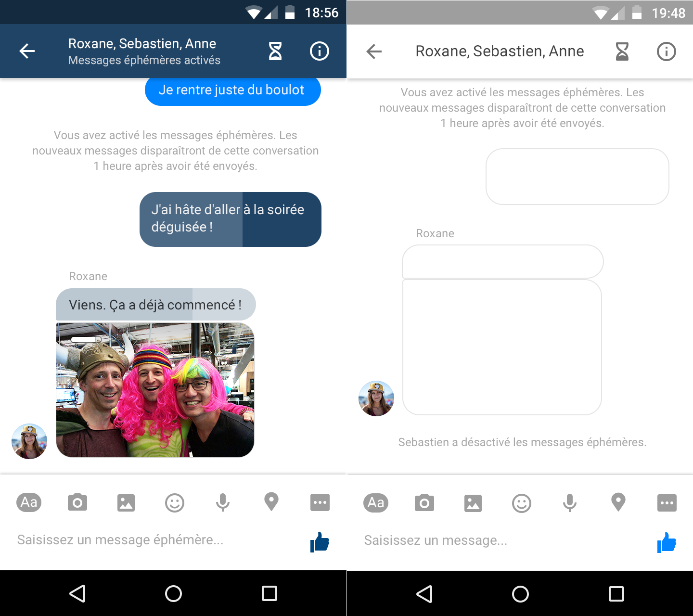The image size is (693, 616).
Task: Send thumbs up in right conversation
Action: (667, 543)
